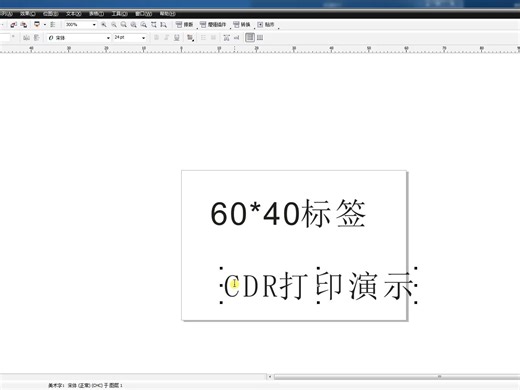Toggle the drop cap icon
Screen dimensions: 520x390
click(213, 38)
